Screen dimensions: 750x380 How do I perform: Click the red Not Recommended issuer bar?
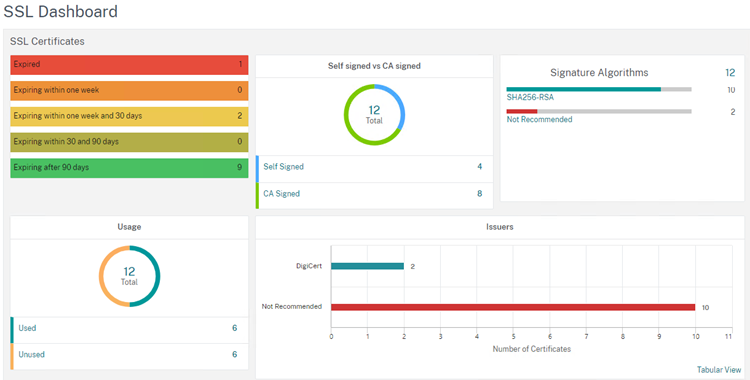coord(513,307)
